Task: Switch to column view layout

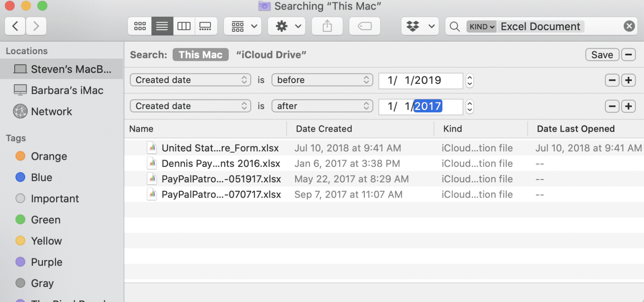Action: click(x=184, y=26)
